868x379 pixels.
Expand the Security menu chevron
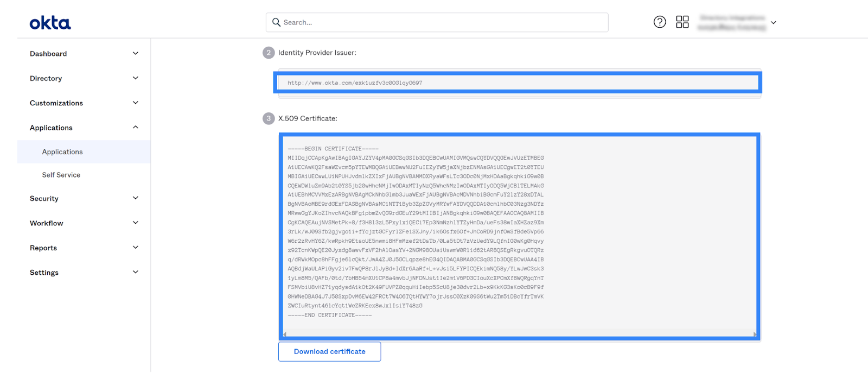tap(136, 198)
